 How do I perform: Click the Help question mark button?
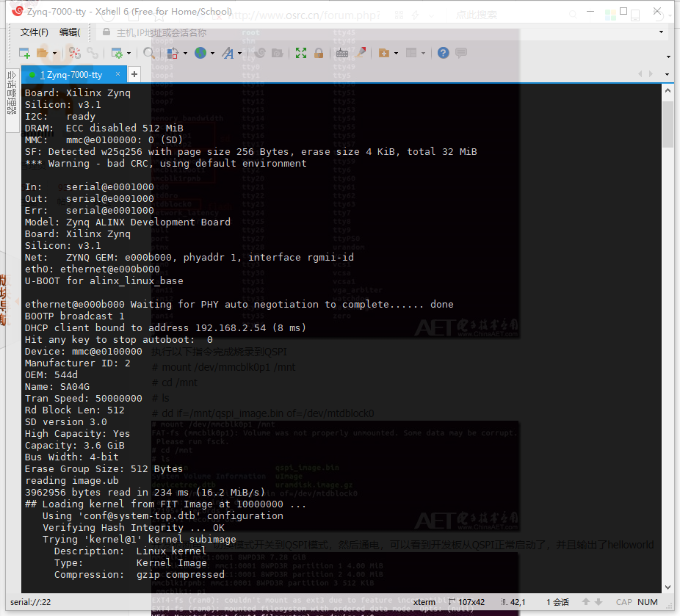coord(444,53)
